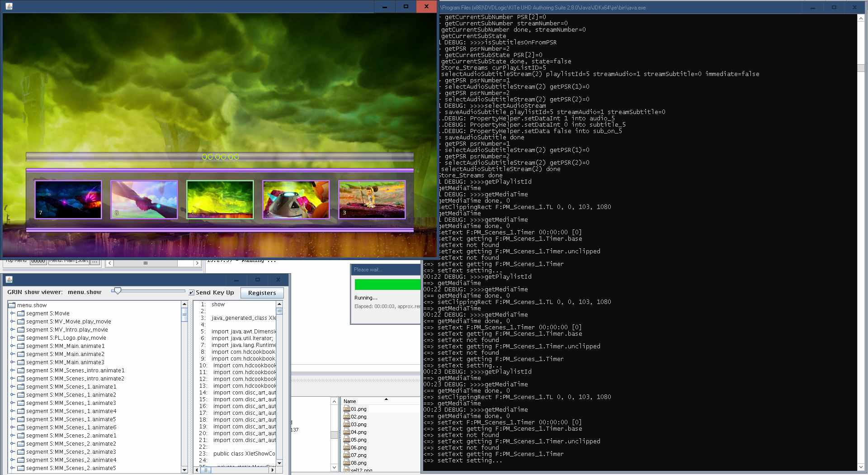Click Java icon in GRIN viewer title bar
This screenshot has width=868, height=475.
(9, 280)
